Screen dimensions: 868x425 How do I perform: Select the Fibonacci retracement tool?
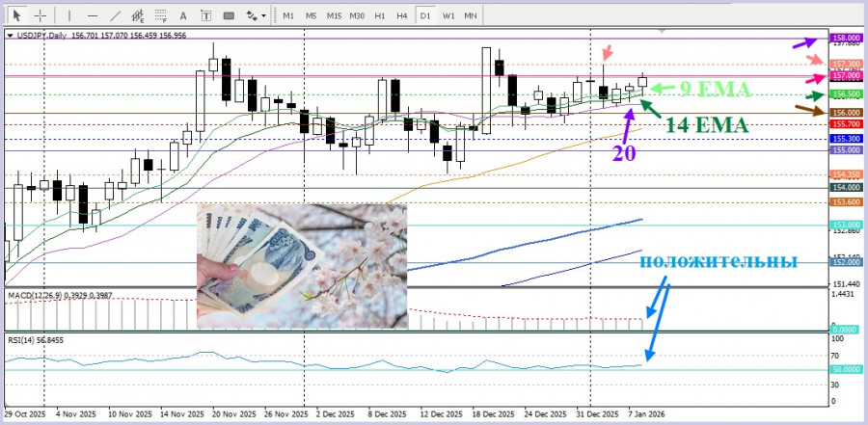pyautogui.click(x=161, y=15)
